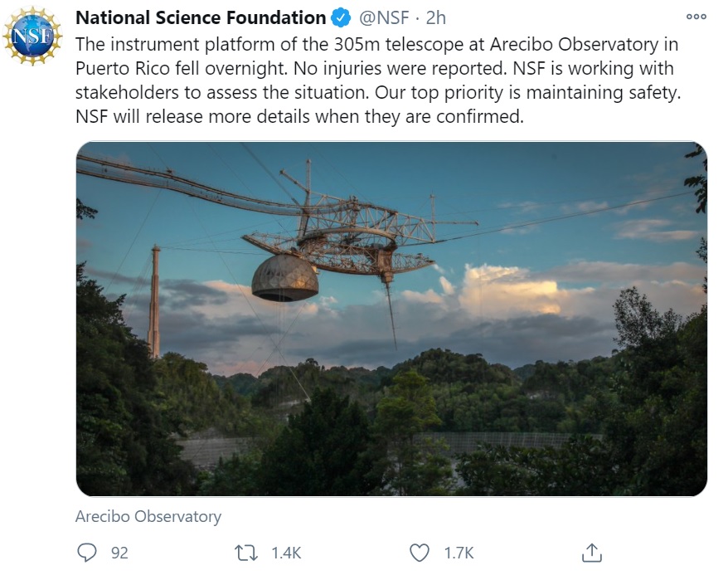The width and height of the screenshot is (728, 585).
Task: Click the 92 replies count
Action: coord(119,553)
